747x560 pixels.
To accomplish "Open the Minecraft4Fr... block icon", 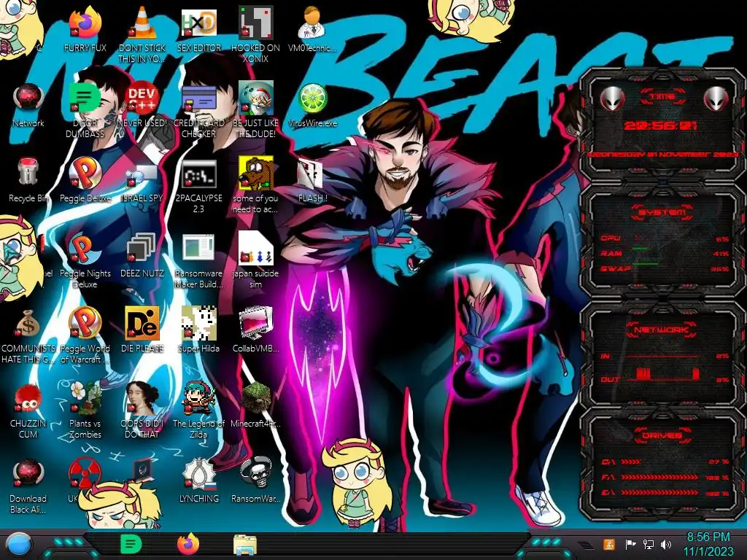I will point(255,398).
